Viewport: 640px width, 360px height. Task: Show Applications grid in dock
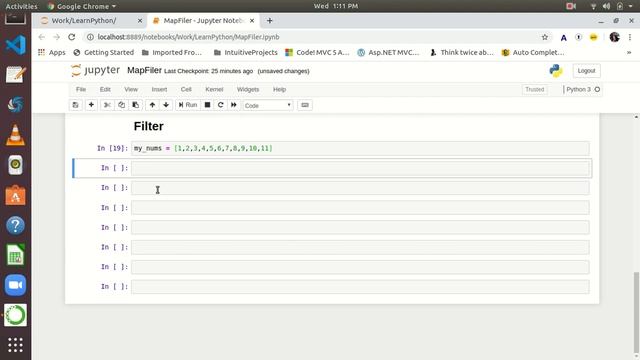coord(16,345)
